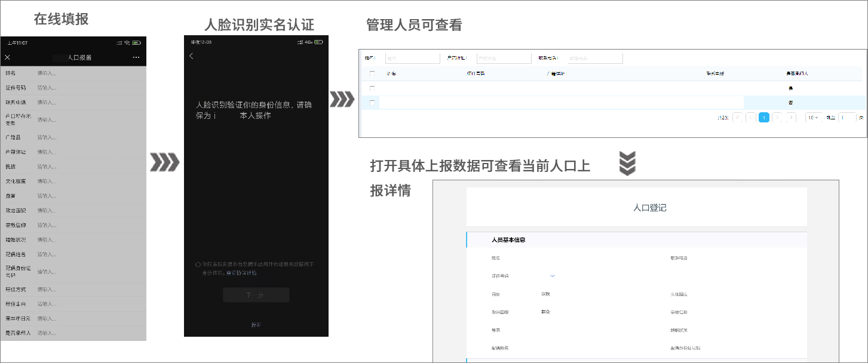Go to the previous page in pagination
The height and width of the screenshot is (363, 868).
pyautogui.click(x=751, y=118)
